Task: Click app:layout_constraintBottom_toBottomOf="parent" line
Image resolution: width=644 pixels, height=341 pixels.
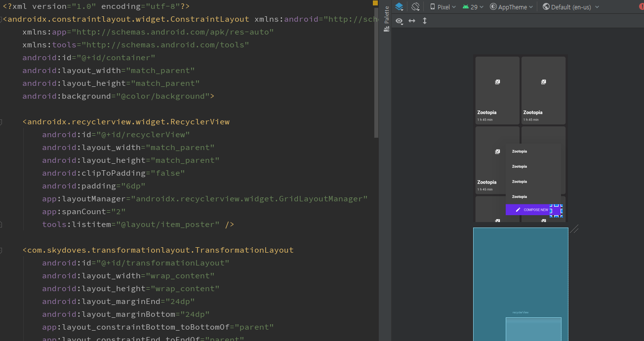Action: pyautogui.click(x=158, y=327)
